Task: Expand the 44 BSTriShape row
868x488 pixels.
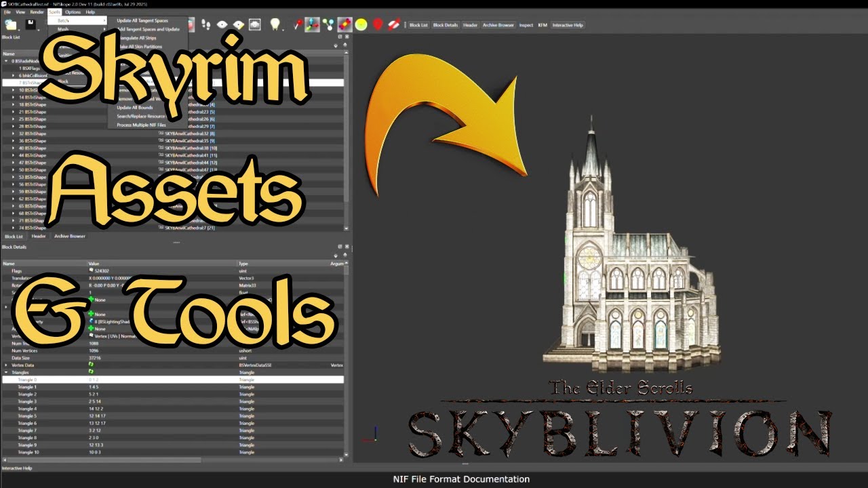Action: pyautogui.click(x=14, y=155)
